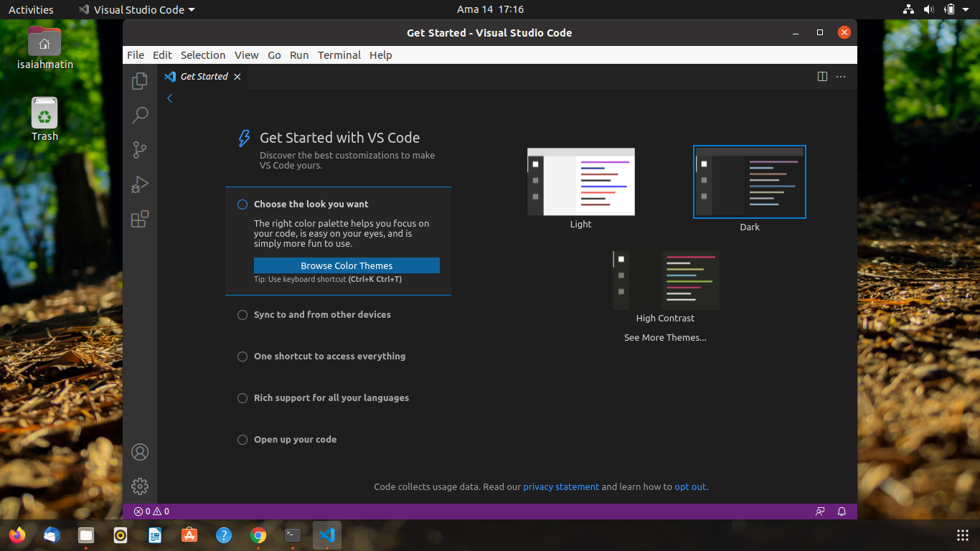980x551 pixels.
Task: Click the Visual Studio Code dock icon
Action: tap(327, 535)
